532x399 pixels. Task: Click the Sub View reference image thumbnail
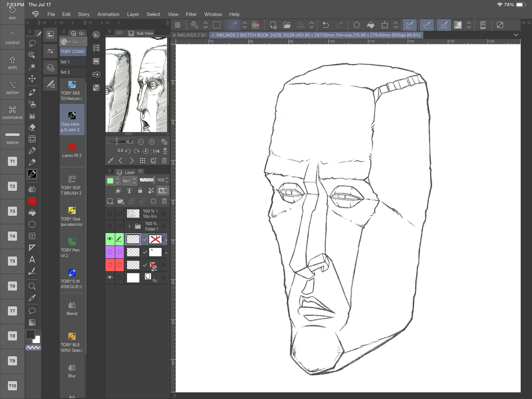pyautogui.click(x=136, y=85)
